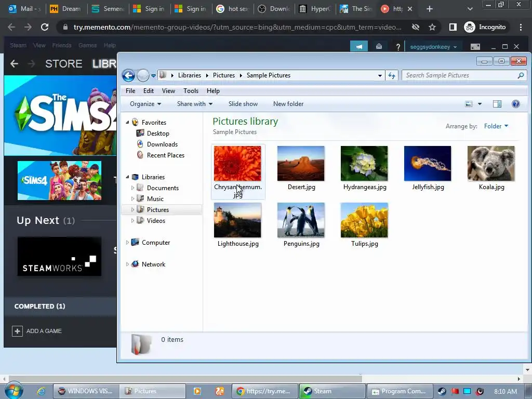Expand the Pictures library node

point(132,210)
